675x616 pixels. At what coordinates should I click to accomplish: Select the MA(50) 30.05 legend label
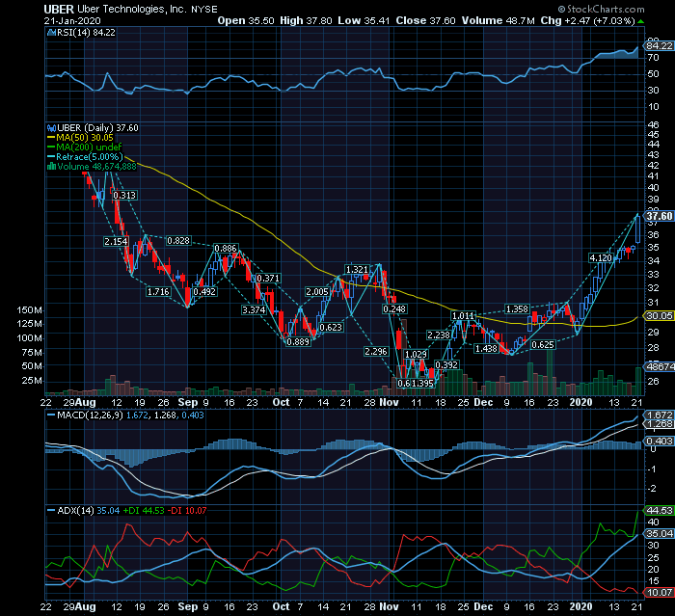(85, 138)
